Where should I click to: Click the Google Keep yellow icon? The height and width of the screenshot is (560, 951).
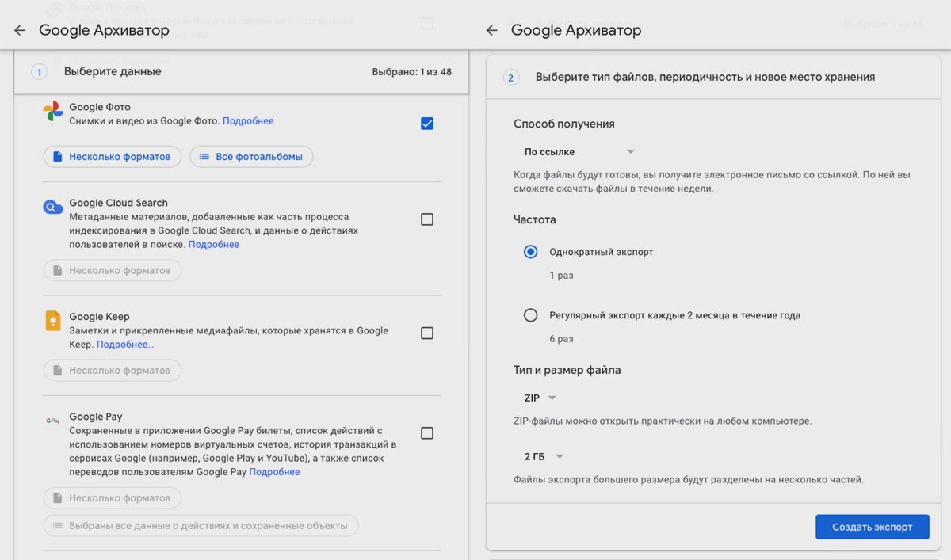click(53, 321)
